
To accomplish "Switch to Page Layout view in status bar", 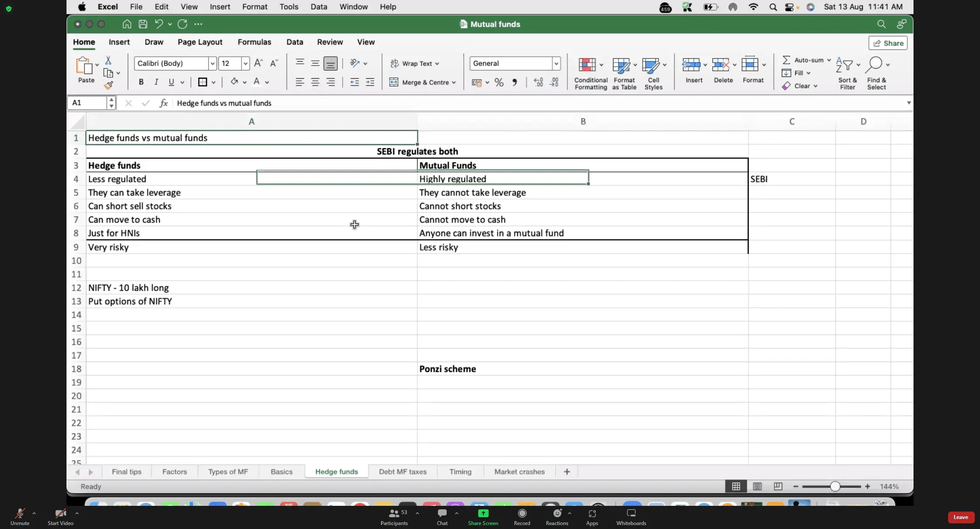I will tap(757, 486).
